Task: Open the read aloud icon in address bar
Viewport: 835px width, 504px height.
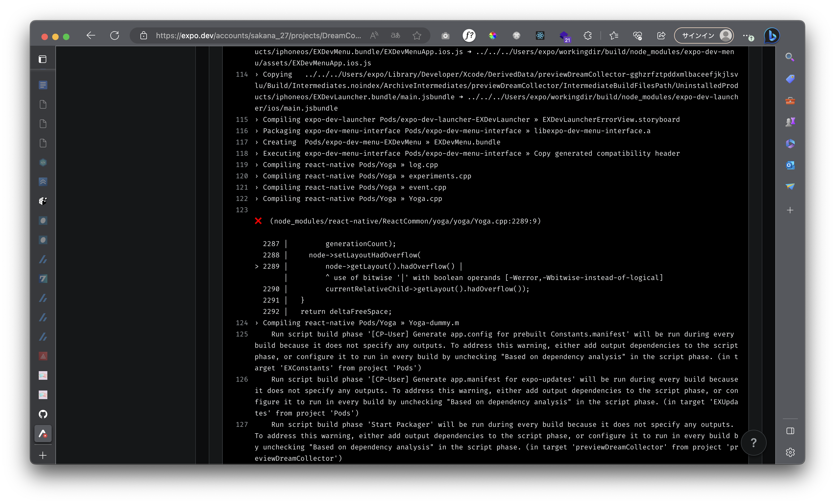Action: tap(374, 36)
